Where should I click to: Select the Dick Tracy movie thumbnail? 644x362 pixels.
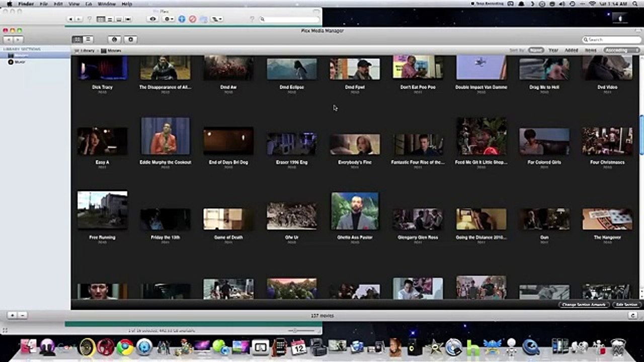pos(102,69)
